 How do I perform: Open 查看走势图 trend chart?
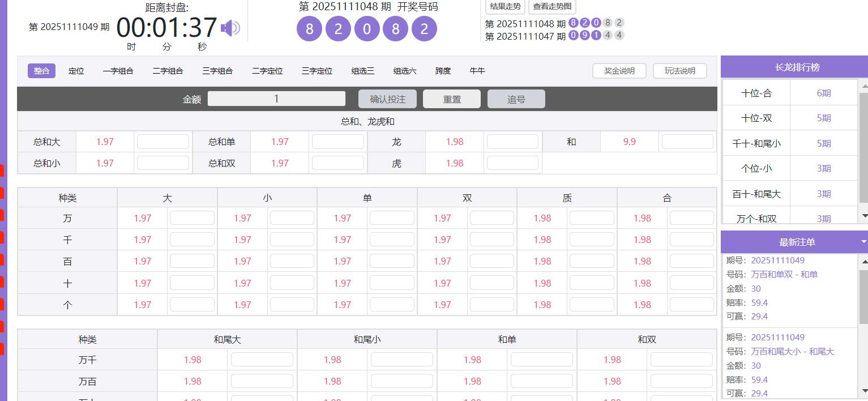tap(551, 7)
